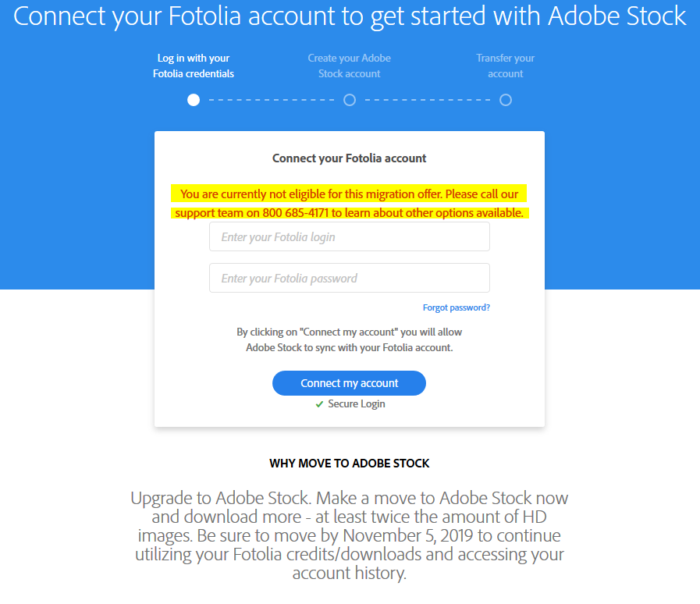Click the dashed progress line before last step

pyautogui.click(x=428, y=100)
